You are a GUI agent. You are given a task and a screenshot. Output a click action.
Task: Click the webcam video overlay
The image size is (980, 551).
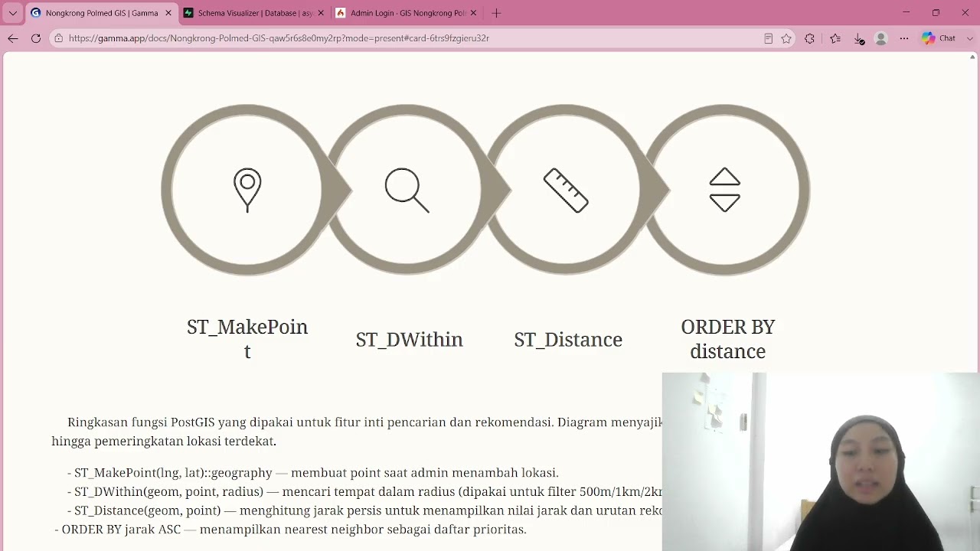[820, 461]
